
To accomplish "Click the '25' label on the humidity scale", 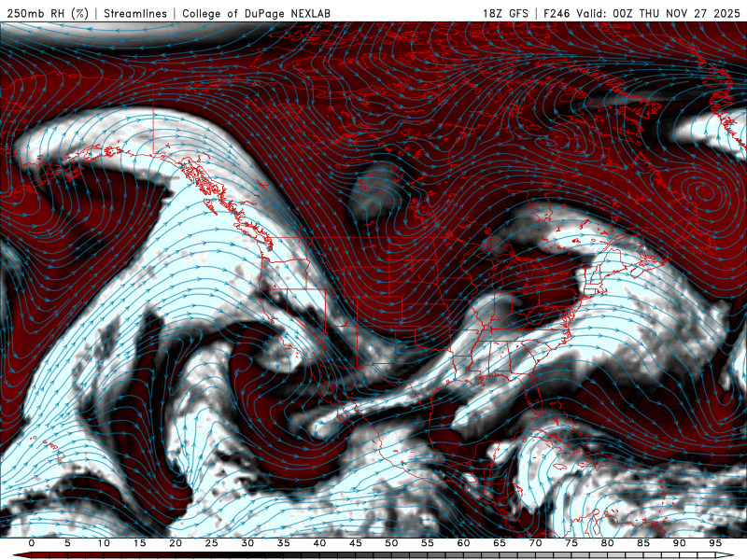I will click(212, 543).
